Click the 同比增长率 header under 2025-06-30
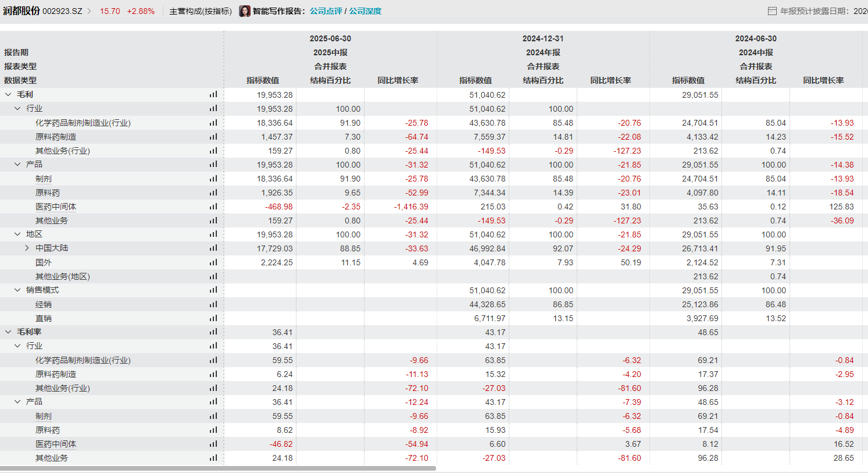 click(398, 80)
